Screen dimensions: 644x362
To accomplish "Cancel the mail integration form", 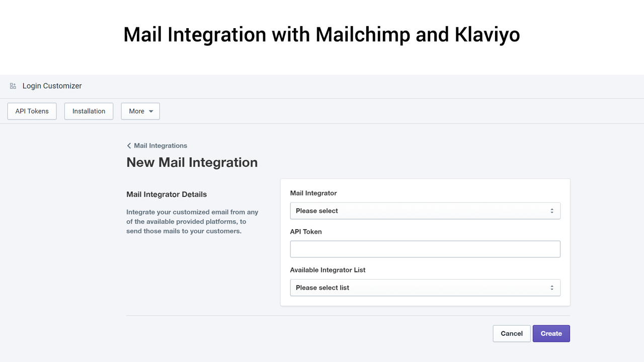I will [511, 333].
